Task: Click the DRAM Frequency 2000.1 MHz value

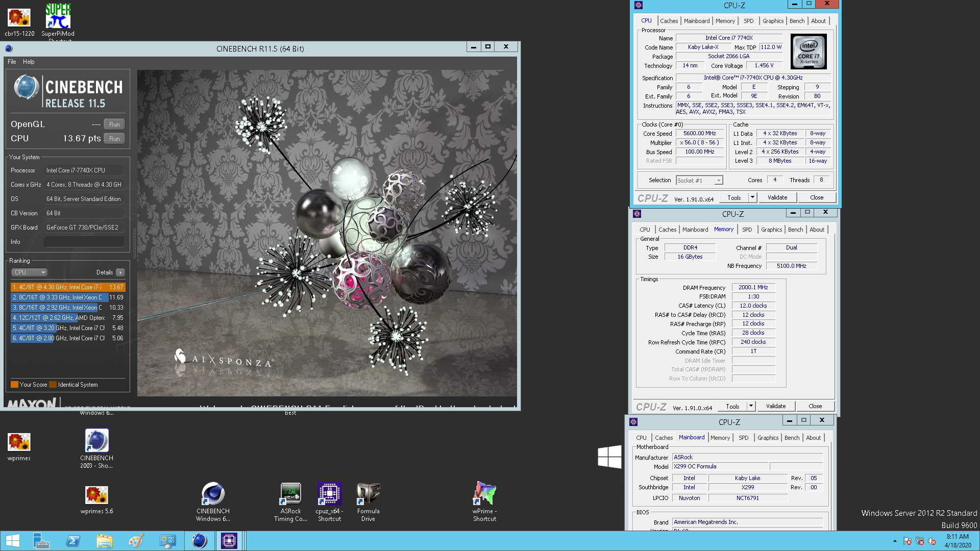Action: (x=753, y=288)
